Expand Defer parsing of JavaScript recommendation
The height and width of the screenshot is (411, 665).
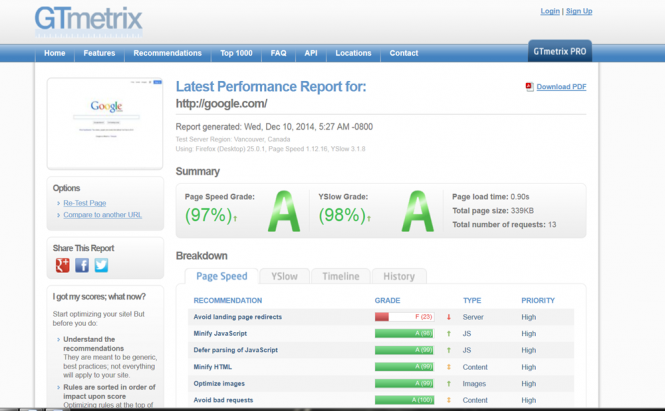236,350
